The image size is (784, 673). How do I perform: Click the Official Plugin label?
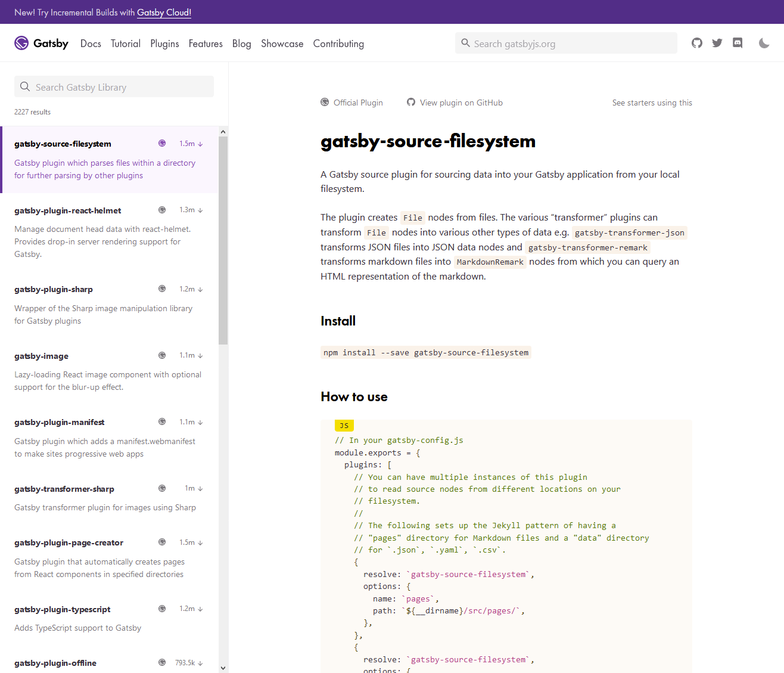358,103
